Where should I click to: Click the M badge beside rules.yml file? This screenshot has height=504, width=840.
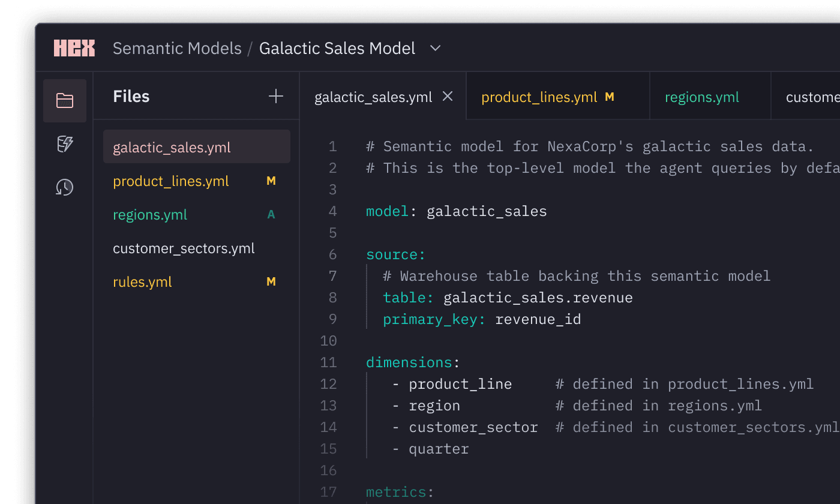(271, 281)
